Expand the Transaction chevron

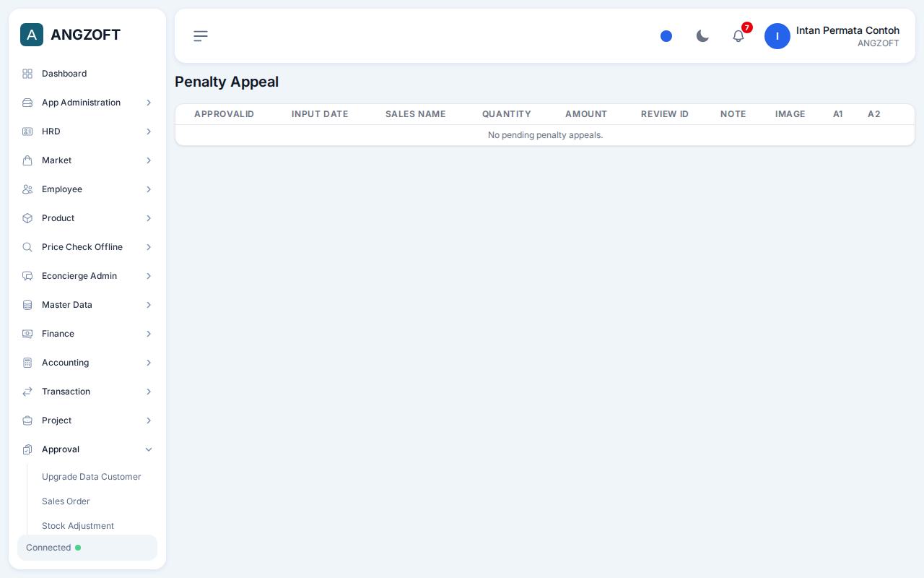coord(149,392)
